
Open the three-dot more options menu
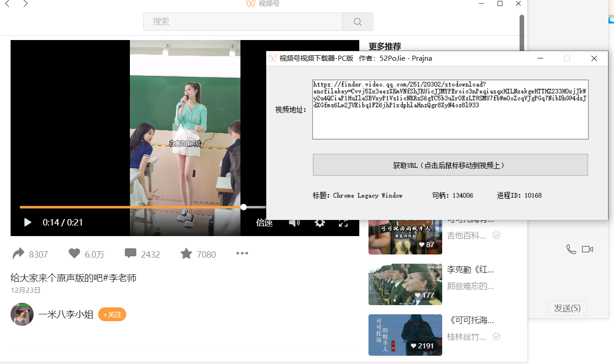242,254
